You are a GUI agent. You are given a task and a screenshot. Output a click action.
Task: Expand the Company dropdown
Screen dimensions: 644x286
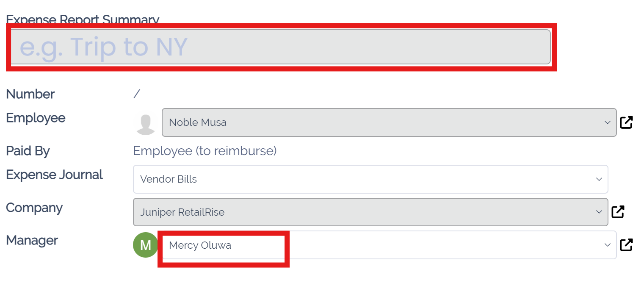click(599, 211)
